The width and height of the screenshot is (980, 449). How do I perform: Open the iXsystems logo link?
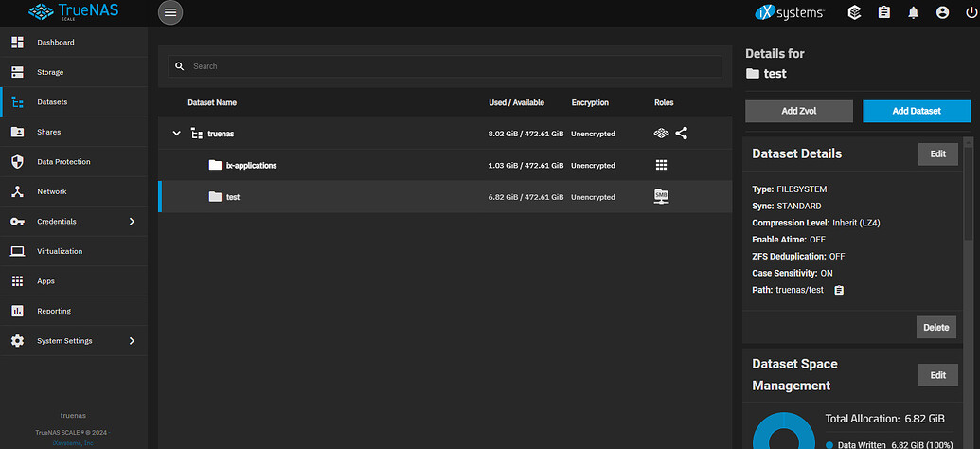[x=790, y=12]
